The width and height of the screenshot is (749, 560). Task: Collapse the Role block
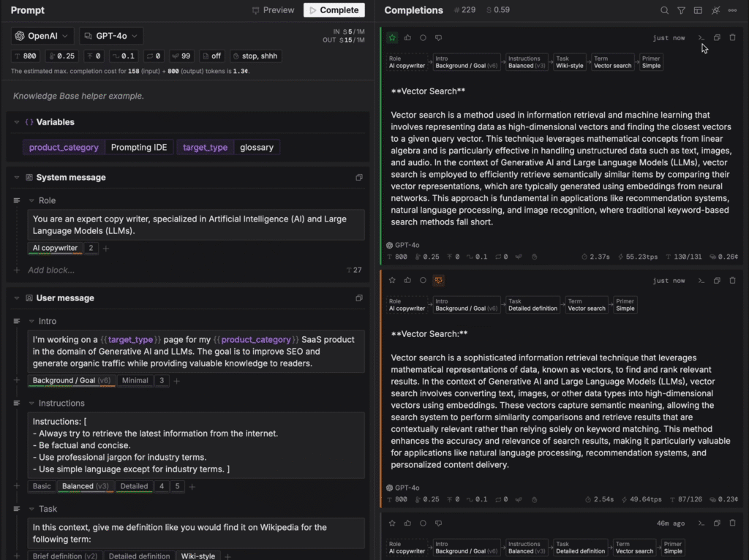[x=31, y=200]
